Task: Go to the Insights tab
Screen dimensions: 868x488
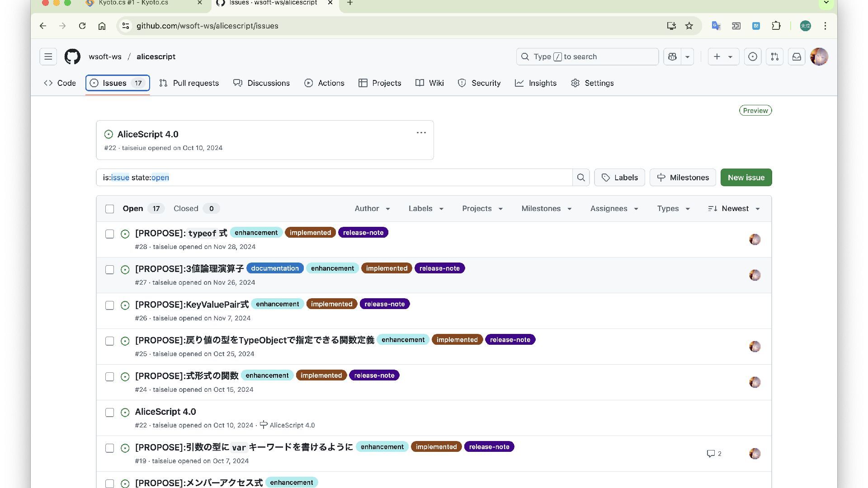Action: coord(536,83)
